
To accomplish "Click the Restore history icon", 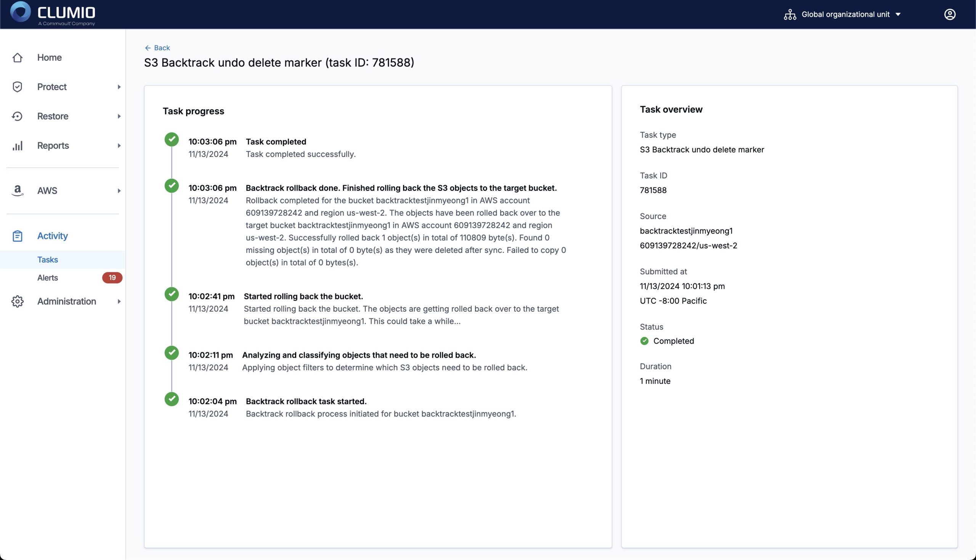I will (x=17, y=116).
